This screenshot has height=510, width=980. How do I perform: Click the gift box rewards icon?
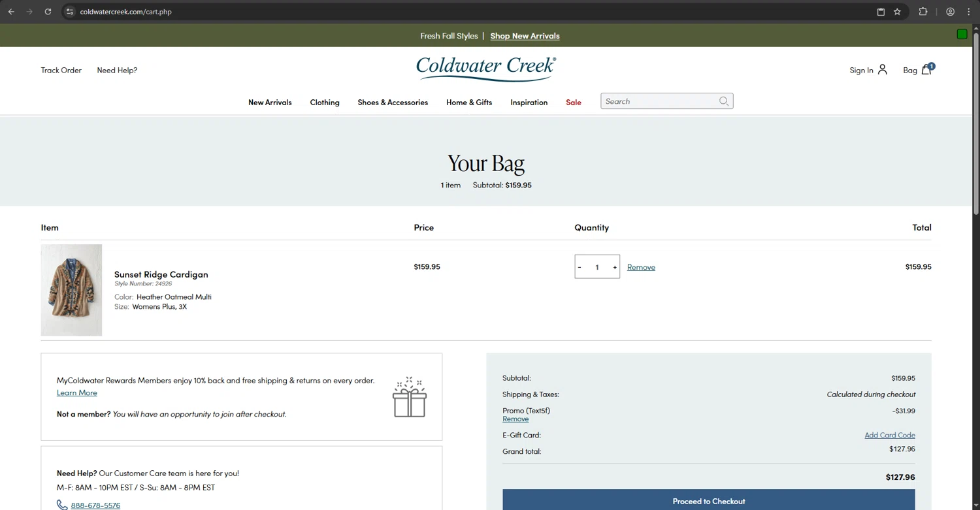tap(410, 397)
